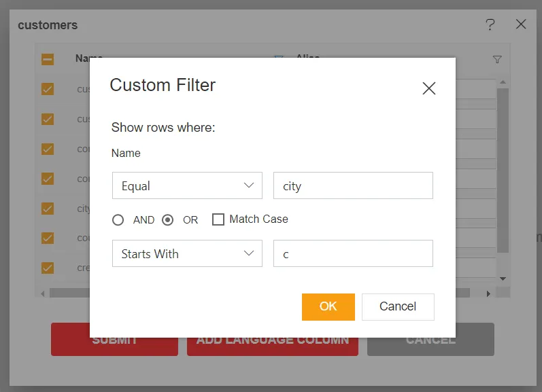Close the customers window
The image size is (542, 392).
point(521,24)
